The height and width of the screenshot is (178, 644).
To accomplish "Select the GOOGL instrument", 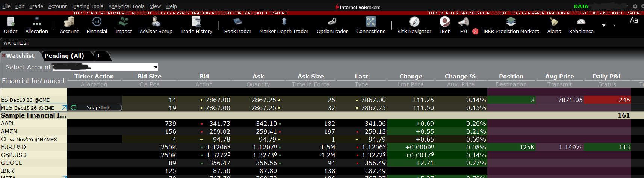I will tap(33, 163).
